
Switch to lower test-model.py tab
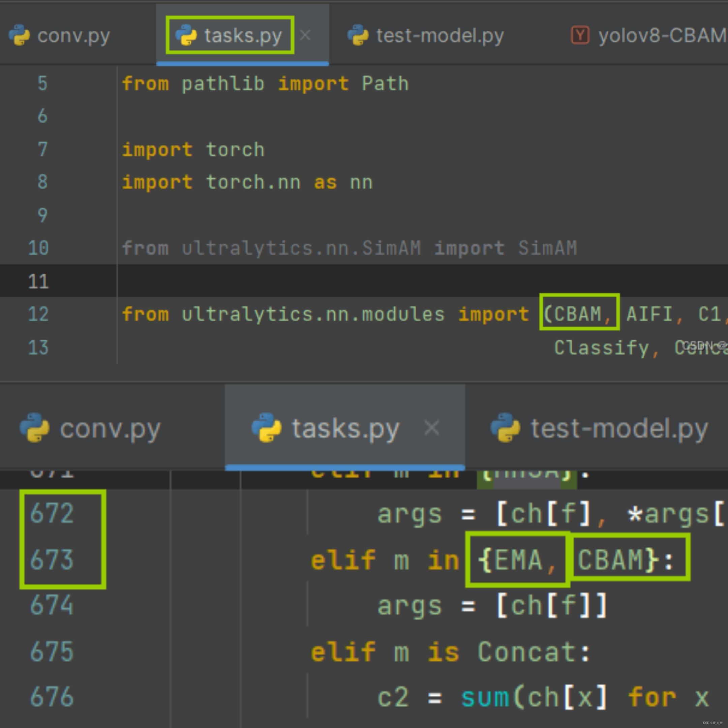click(619, 428)
